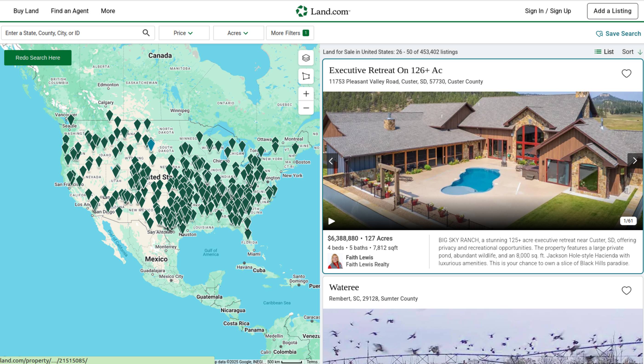Zoom in on the map
The image size is (644, 364).
point(306,94)
